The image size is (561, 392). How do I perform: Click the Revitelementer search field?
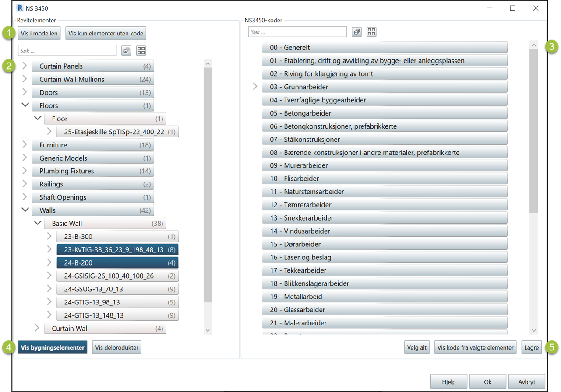click(x=67, y=51)
